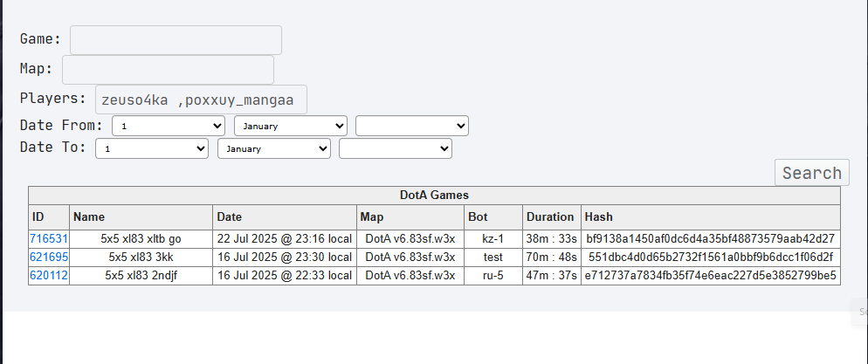
Task: Click date '22 Jul 2025 @ 23:16 local'
Action: pyautogui.click(x=285, y=239)
